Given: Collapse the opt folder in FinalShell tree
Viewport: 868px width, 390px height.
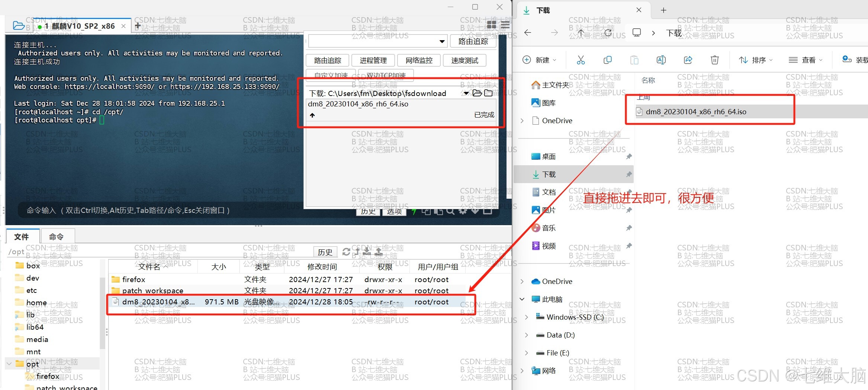Looking at the screenshot, I should [x=9, y=364].
